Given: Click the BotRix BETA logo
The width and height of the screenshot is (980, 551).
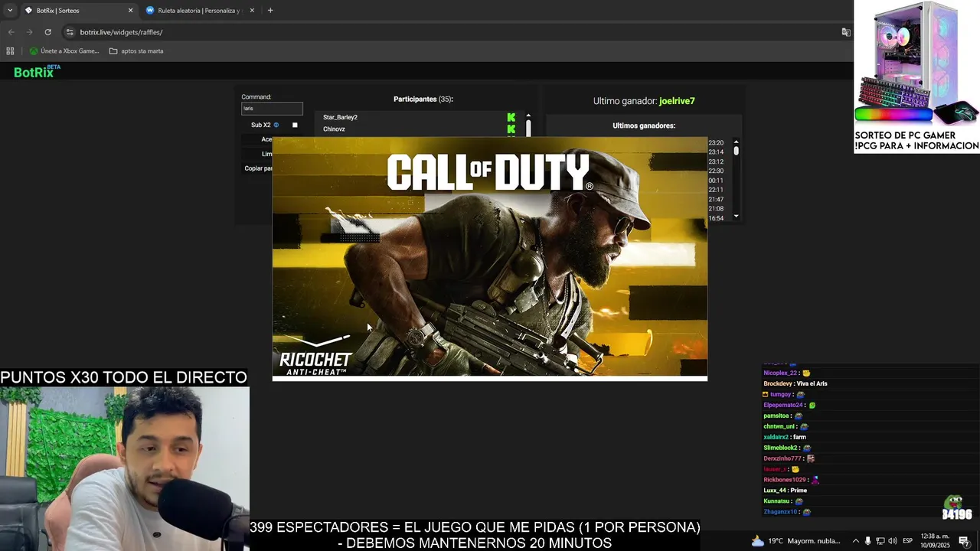Looking at the screenshot, I should (x=36, y=71).
